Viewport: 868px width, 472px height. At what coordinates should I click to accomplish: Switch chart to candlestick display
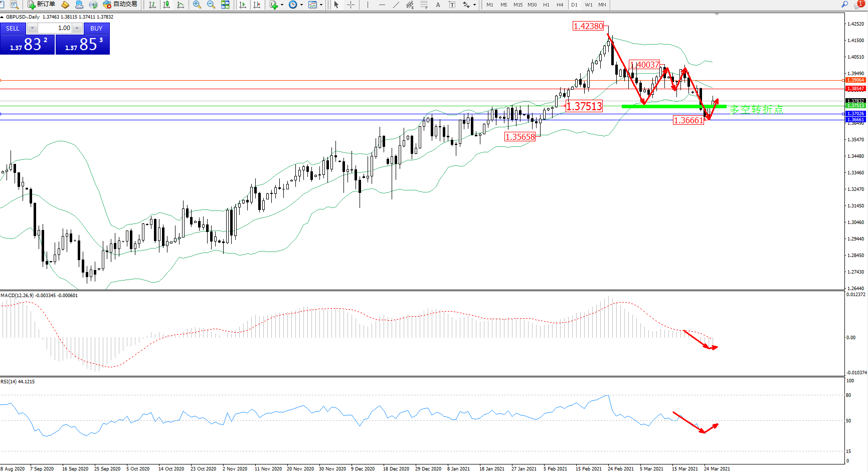click(166, 5)
